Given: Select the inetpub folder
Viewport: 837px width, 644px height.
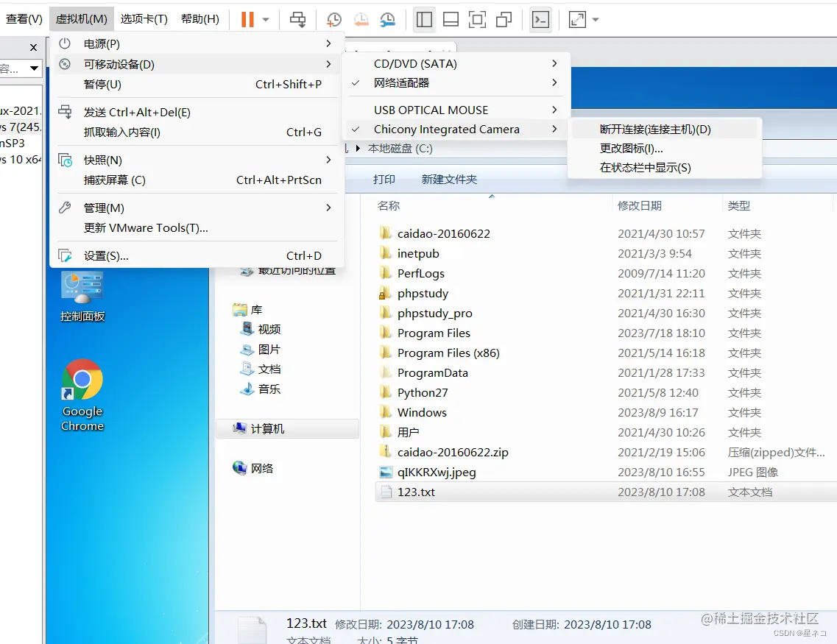Looking at the screenshot, I should (418, 253).
